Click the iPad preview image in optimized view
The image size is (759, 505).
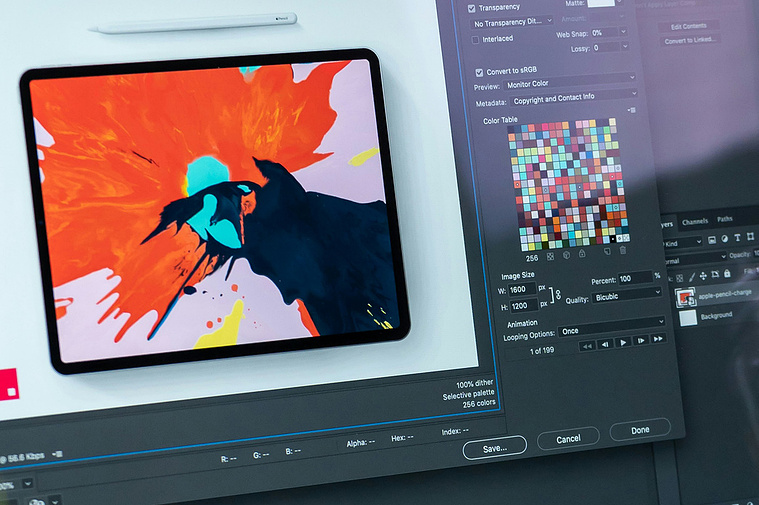point(215,209)
